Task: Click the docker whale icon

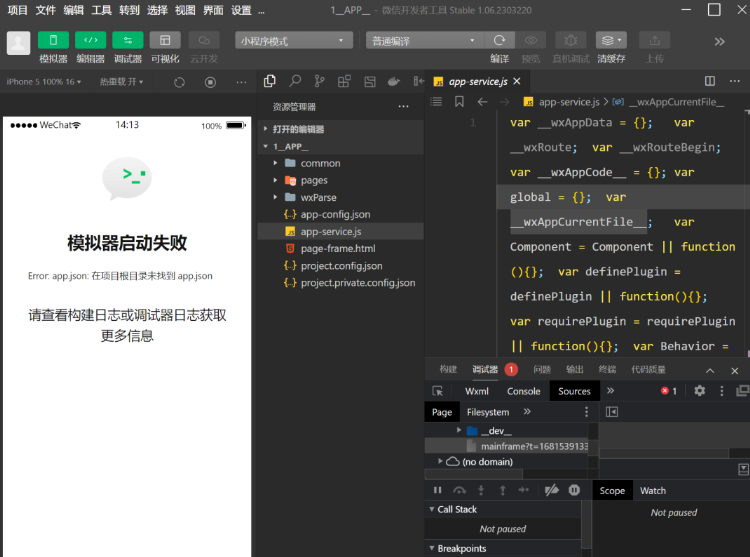Action: coord(393,82)
